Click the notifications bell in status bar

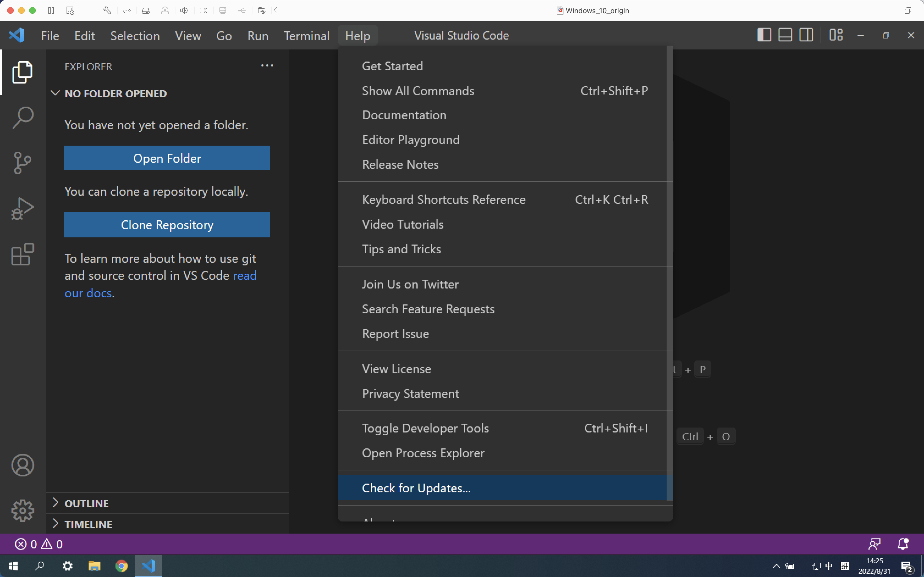pyautogui.click(x=903, y=544)
